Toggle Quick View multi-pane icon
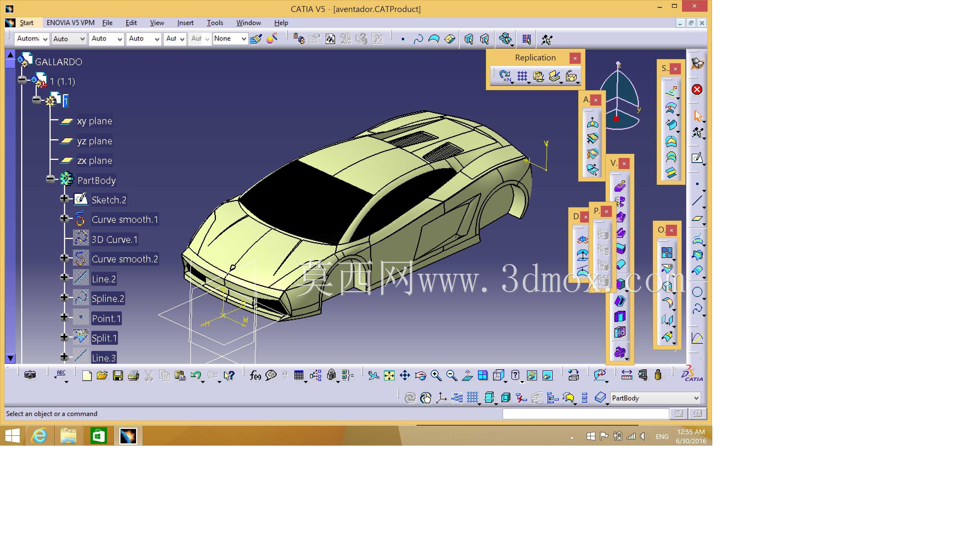The image size is (980, 557). click(x=483, y=375)
